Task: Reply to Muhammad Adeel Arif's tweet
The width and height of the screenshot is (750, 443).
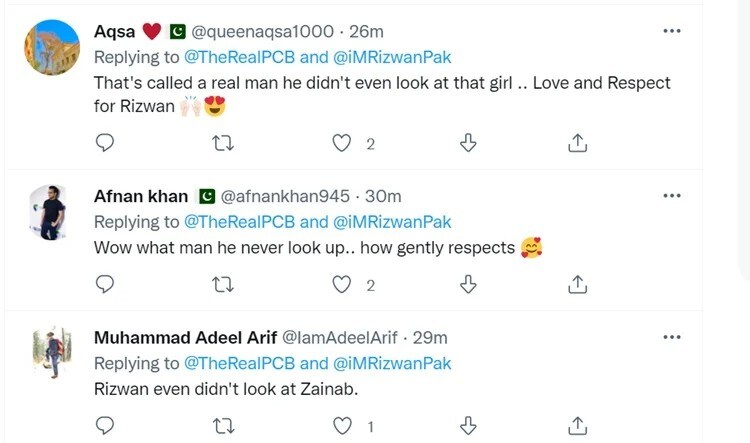Action: (104, 426)
